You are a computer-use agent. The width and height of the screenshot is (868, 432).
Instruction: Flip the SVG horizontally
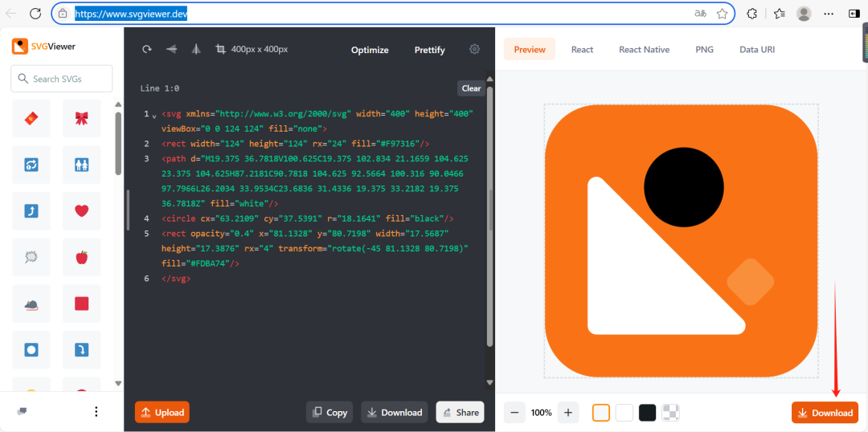196,49
